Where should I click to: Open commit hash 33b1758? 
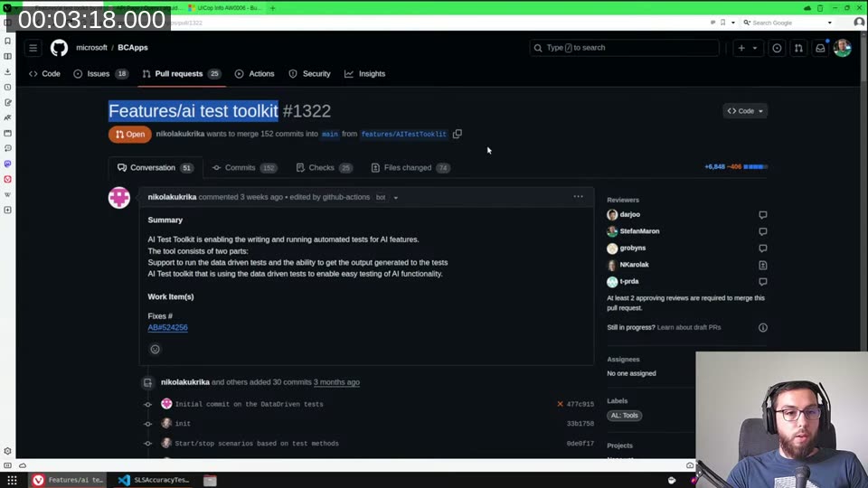tap(580, 424)
